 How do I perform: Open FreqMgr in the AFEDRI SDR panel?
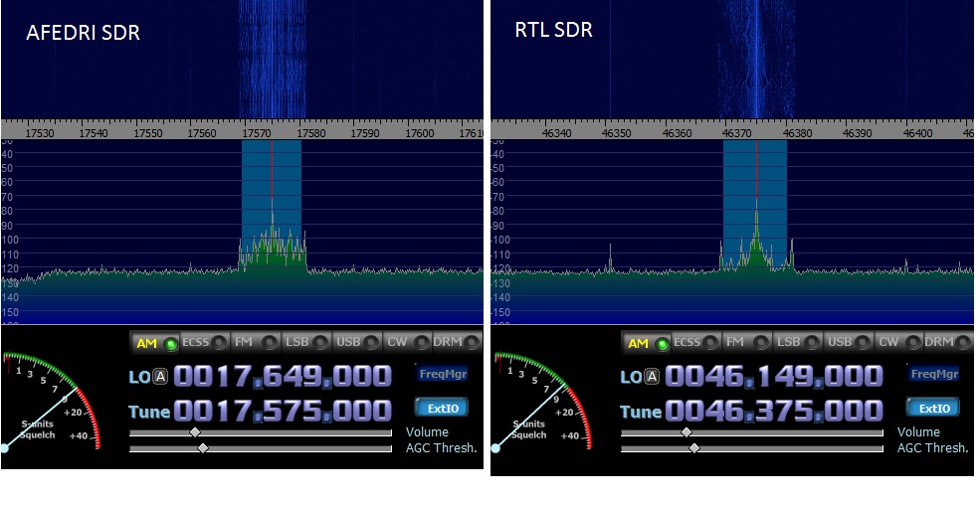point(442,375)
